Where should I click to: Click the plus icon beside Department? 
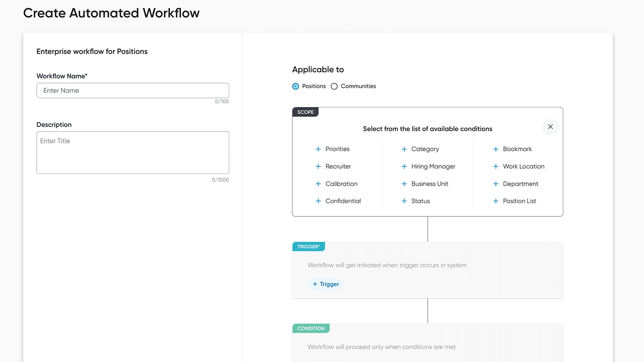coord(496,184)
